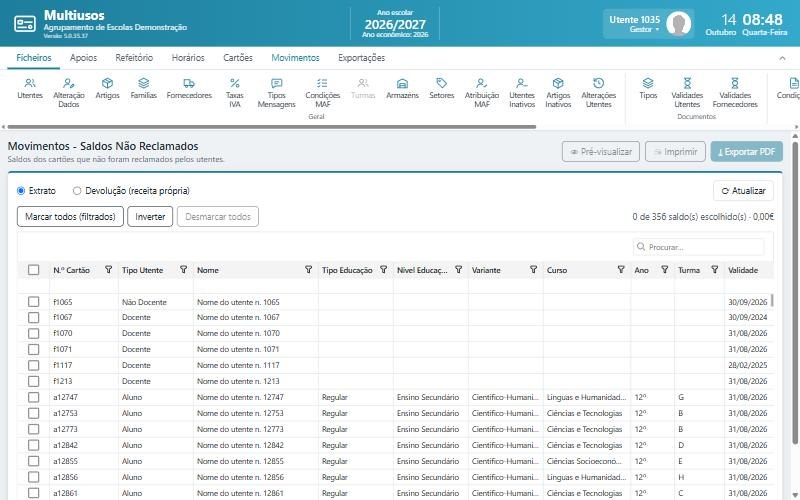
Task: Collapse the ribbon with the chevron
Action: pyautogui.click(x=782, y=58)
